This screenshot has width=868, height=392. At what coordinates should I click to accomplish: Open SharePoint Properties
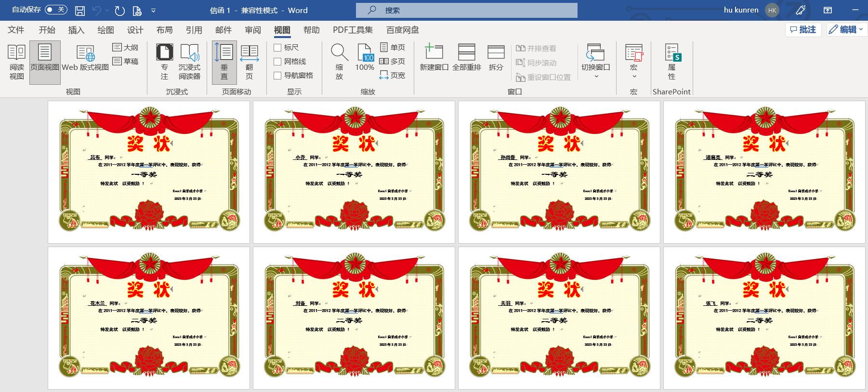[672, 62]
